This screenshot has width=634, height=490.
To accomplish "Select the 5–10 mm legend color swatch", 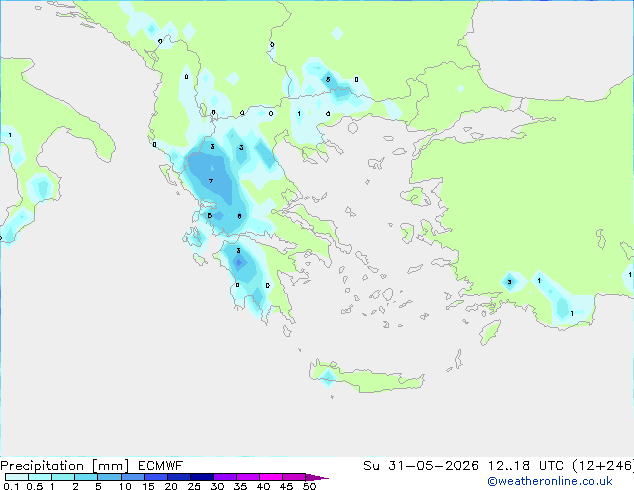I will [109, 477].
